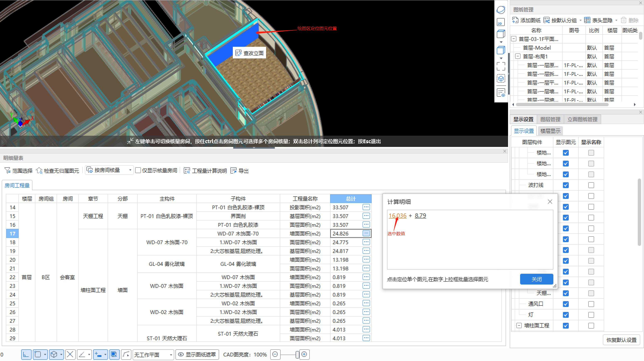Decrease CAD brightness with minus icon

click(x=275, y=354)
